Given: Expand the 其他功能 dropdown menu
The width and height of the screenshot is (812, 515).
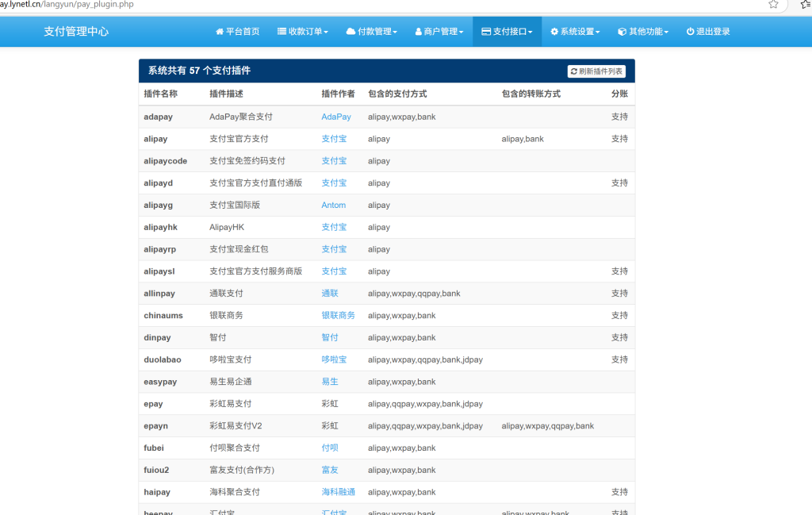Looking at the screenshot, I should point(643,32).
